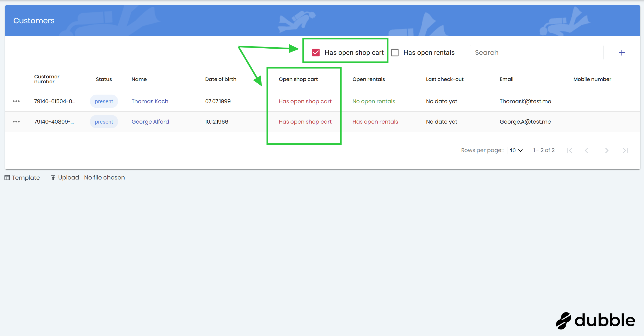Click next page arrow icon
This screenshot has height=336, width=644.
coord(607,150)
